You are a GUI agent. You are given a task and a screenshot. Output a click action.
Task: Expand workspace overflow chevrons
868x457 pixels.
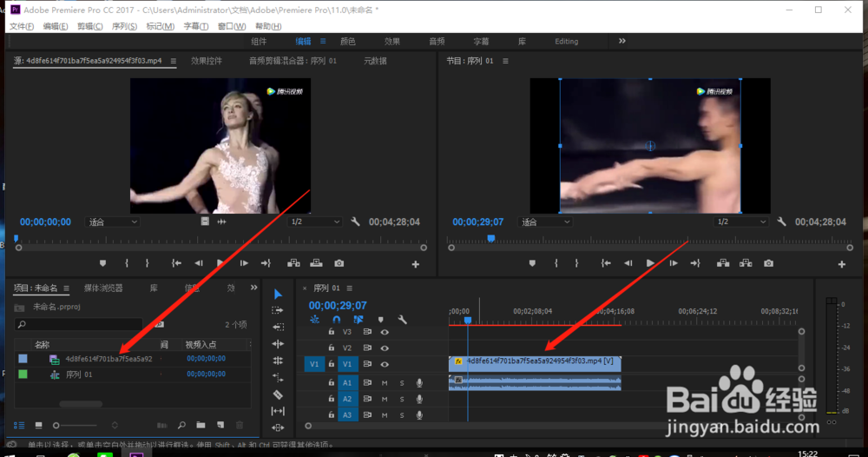coord(622,41)
